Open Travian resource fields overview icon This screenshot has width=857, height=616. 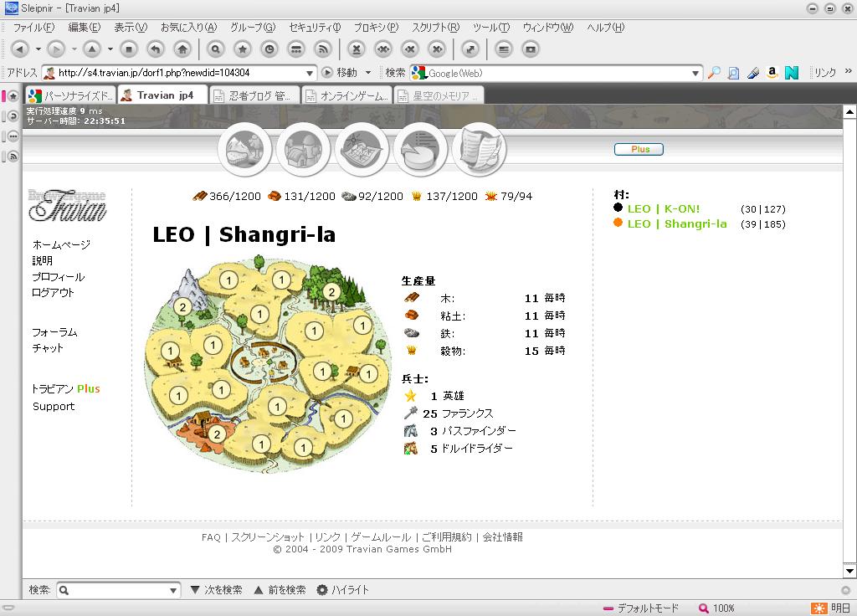(x=245, y=149)
